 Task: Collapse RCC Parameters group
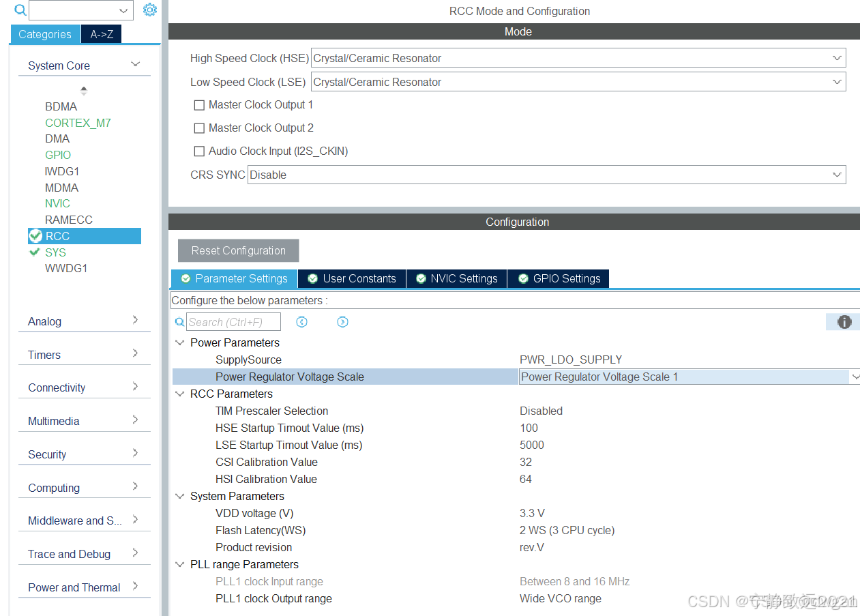[179, 394]
